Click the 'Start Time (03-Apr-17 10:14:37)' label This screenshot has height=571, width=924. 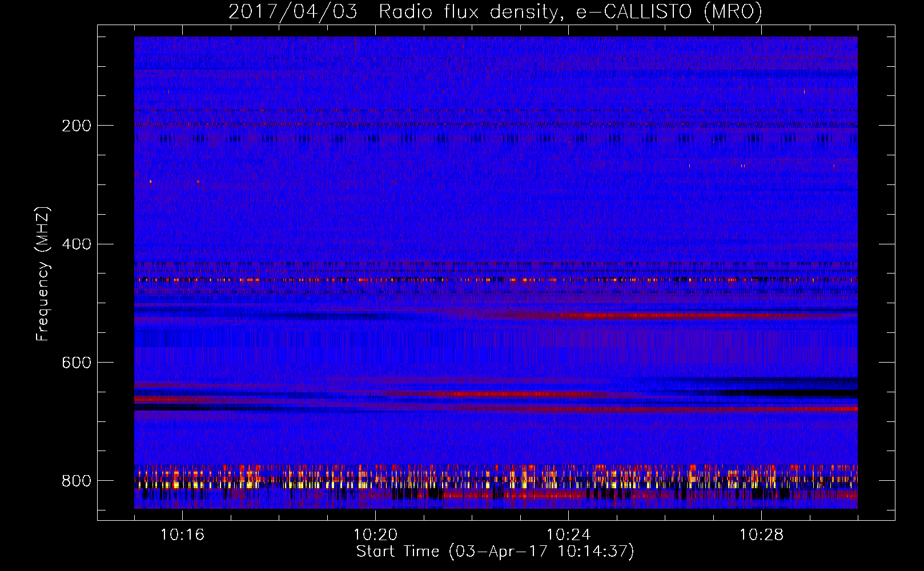495,552
